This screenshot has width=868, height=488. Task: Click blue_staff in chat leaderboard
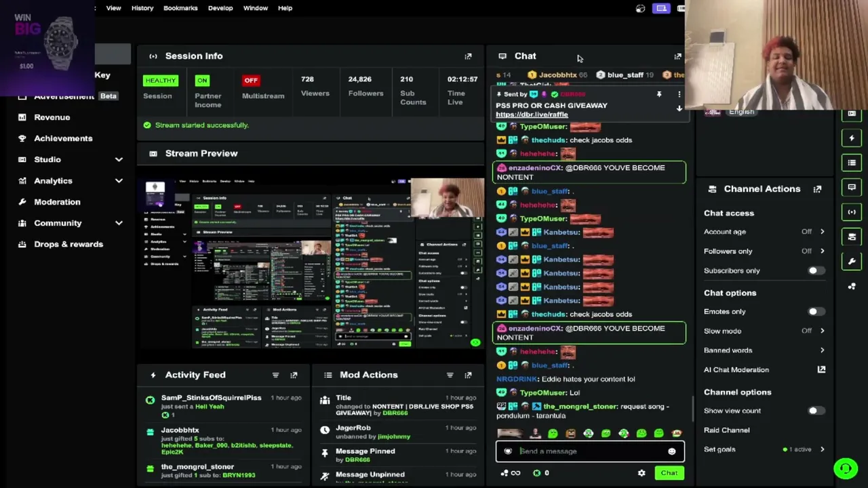tap(625, 75)
